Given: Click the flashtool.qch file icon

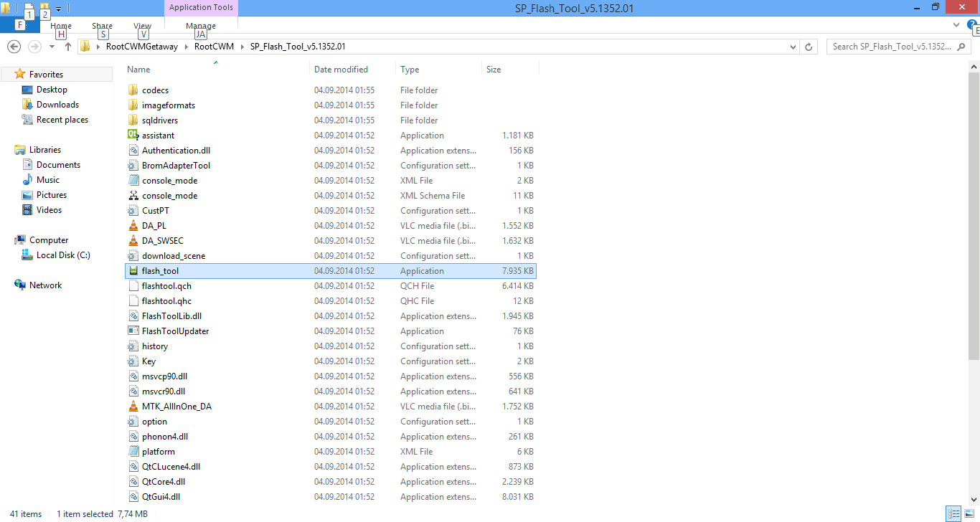Looking at the screenshot, I should coord(133,286).
